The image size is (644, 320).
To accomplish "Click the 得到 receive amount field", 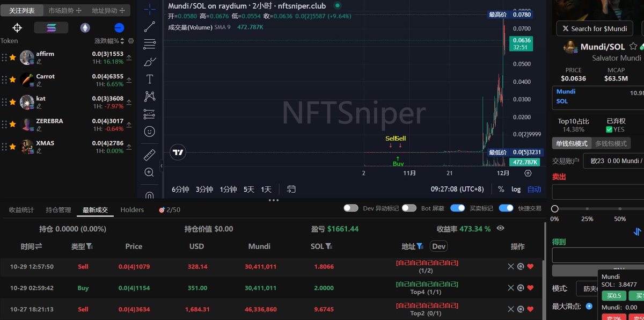I will coord(598,256).
